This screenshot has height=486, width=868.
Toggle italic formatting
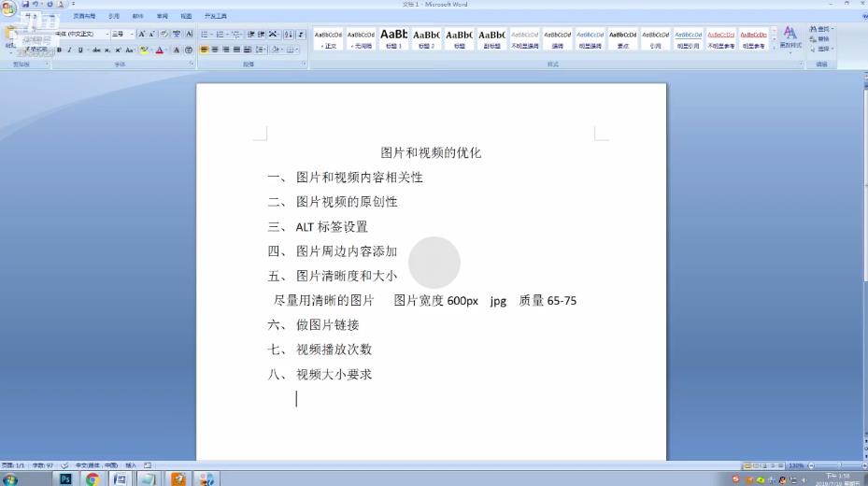[x=70, y=50]
